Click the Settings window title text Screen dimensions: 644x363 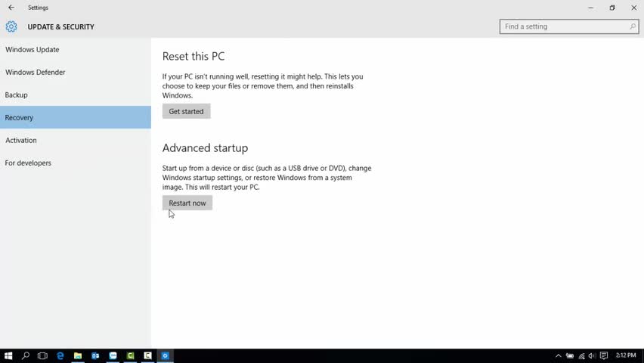pos(39,8)
